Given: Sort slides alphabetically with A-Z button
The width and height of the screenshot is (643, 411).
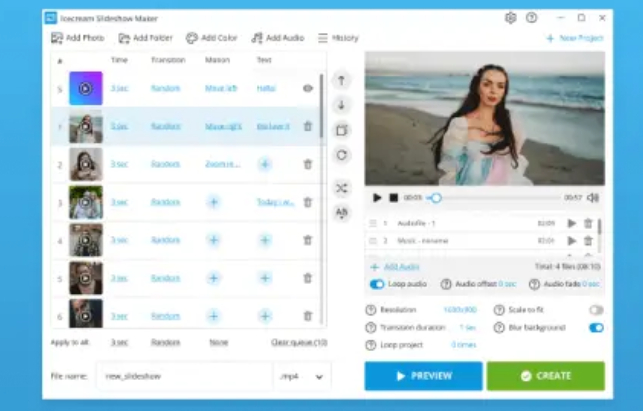Looking at the screenshot, I should [341, 212].
